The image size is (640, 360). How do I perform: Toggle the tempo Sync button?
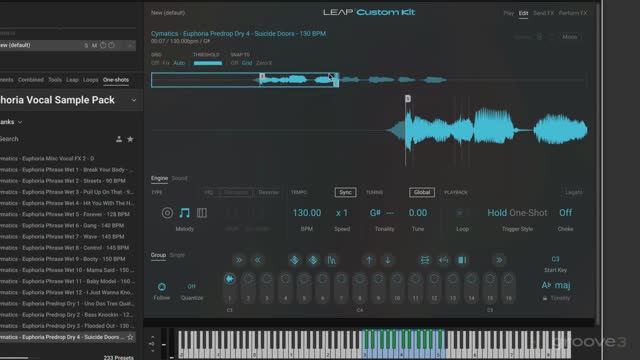[x=345, y=192]
